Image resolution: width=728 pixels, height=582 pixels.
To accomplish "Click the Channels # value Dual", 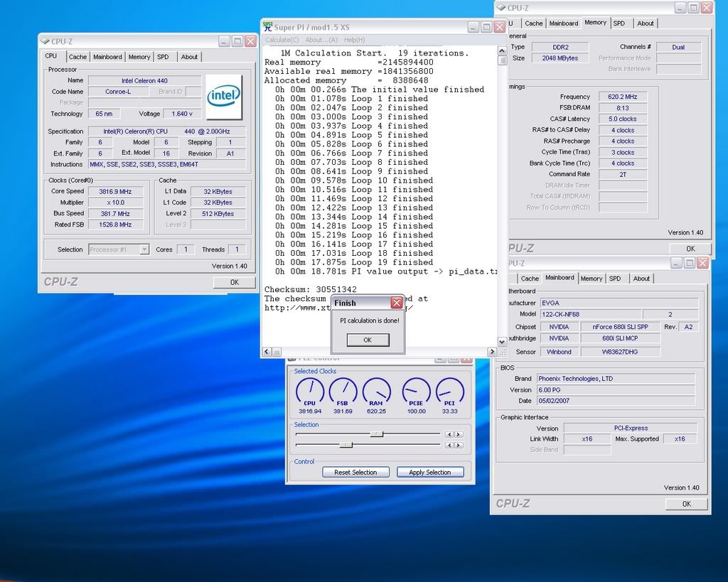I will tap(678, 48).
